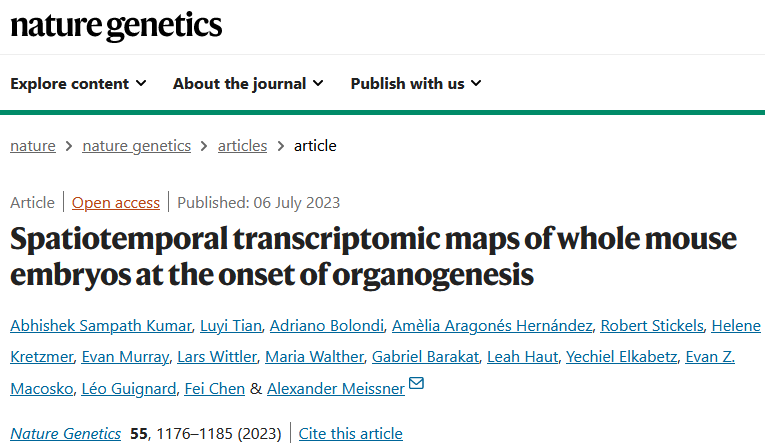Open Amèlia Aragonés Hernández author link
The image size is (765, 447).
[489, 326]
